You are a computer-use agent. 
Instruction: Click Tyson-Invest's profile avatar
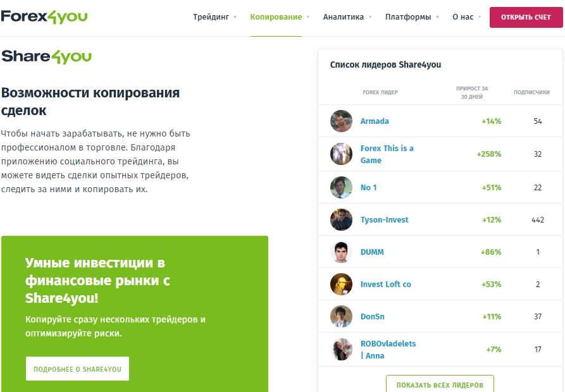[x=341, y=219]
